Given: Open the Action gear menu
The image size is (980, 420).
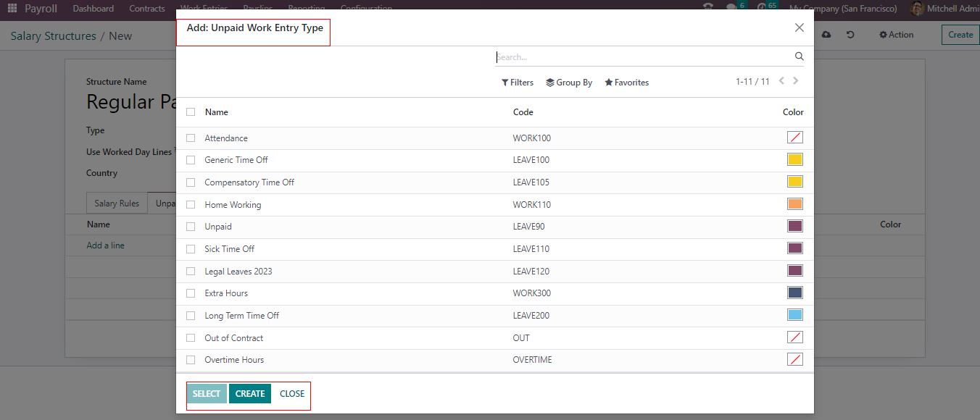Looking at the screenshot, I should [896, 35].
